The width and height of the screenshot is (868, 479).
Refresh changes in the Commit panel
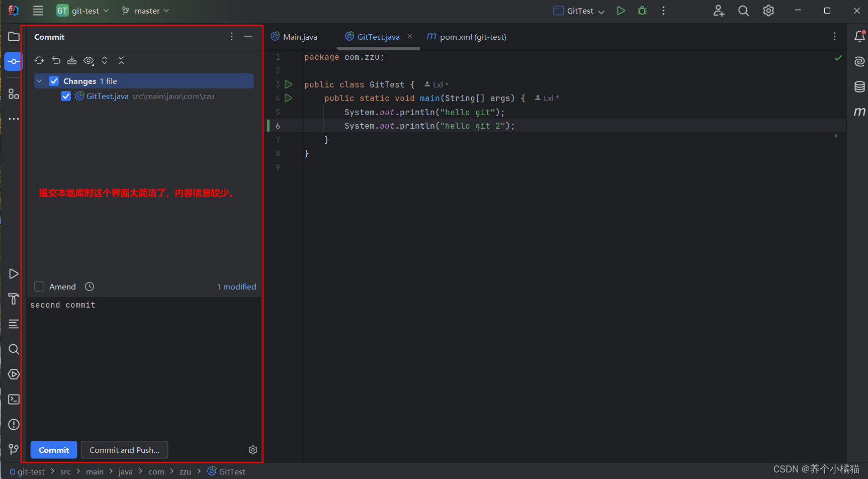[39, 60]
